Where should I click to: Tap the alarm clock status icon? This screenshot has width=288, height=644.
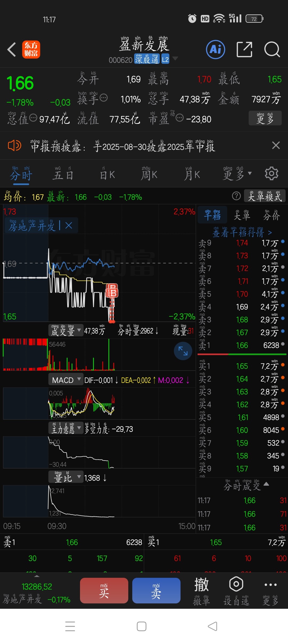[x=192, y=19]
